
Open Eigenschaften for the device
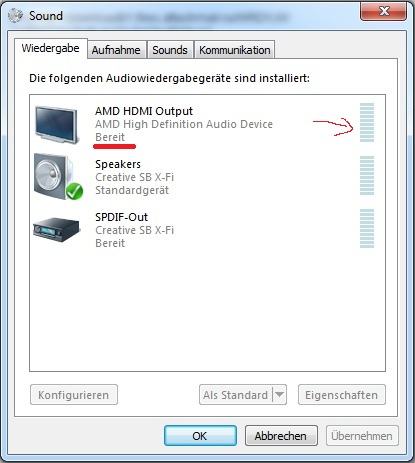342,395
